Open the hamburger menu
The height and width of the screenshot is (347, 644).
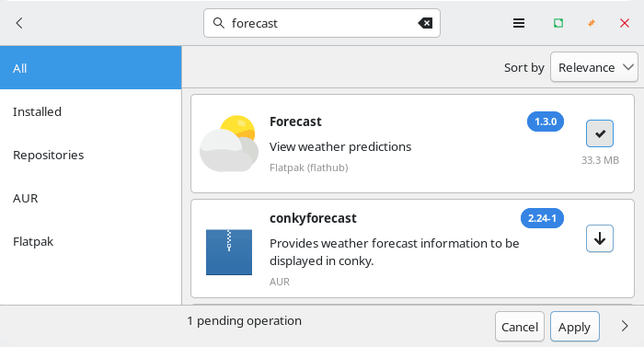point(519,23)
